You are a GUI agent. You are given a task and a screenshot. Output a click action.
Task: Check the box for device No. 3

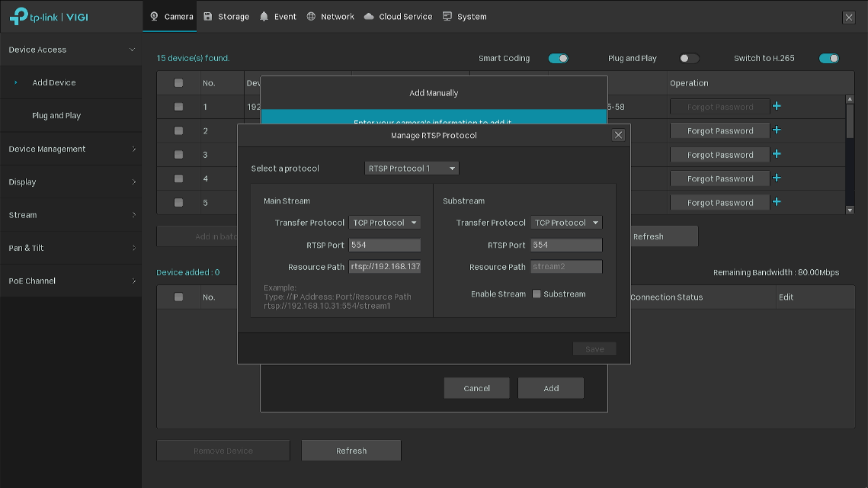tap(178, 155)
